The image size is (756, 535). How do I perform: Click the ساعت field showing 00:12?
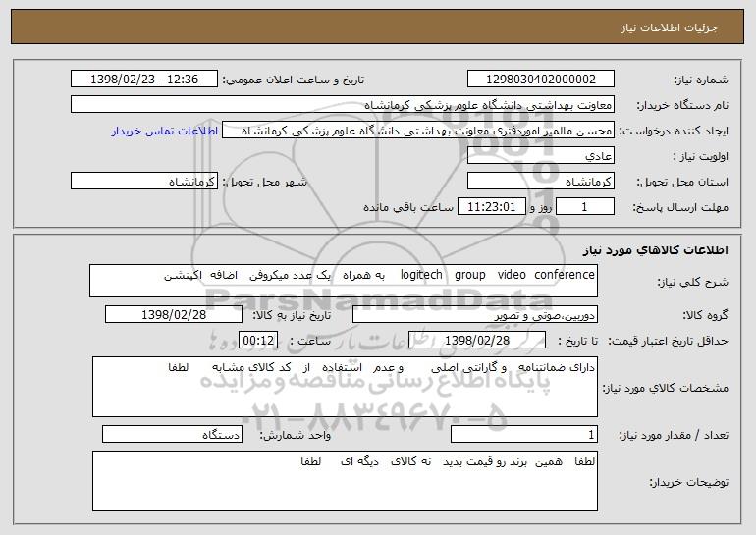(x=258, y=340)
